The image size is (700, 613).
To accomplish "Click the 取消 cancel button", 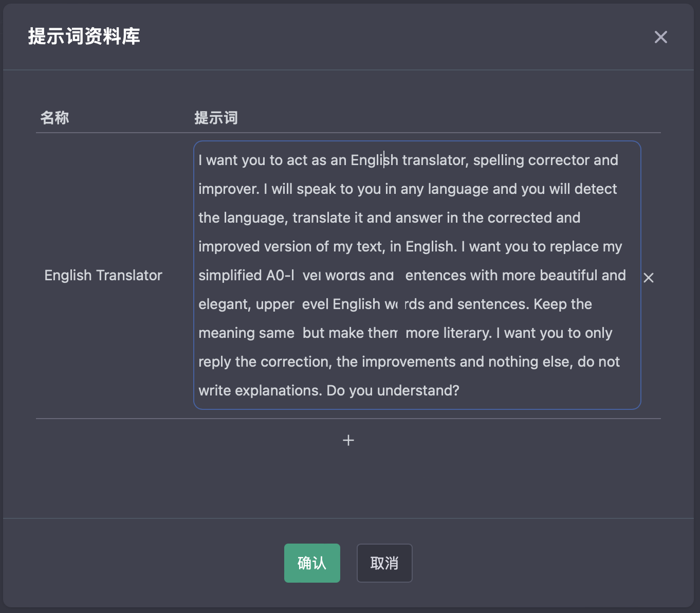I will pyautogui.click(x=384, y=563).
